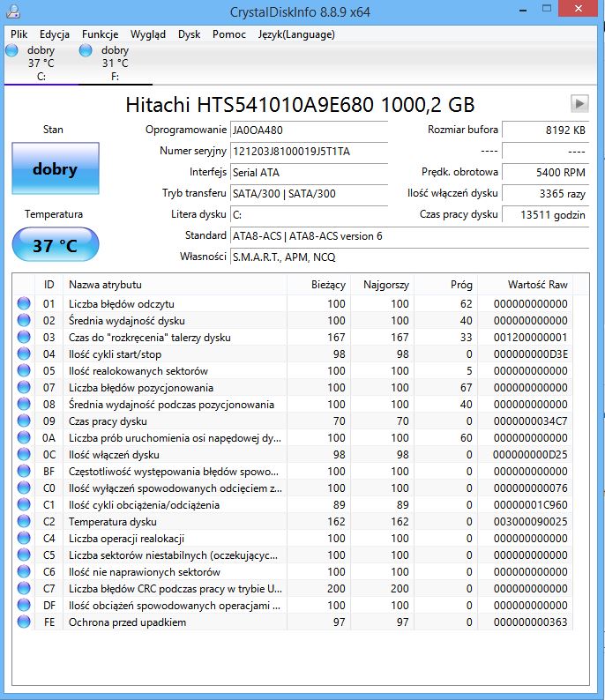Click the 'Wartość Raw' column header
The image size is (605, 700).
coord(525,285)
